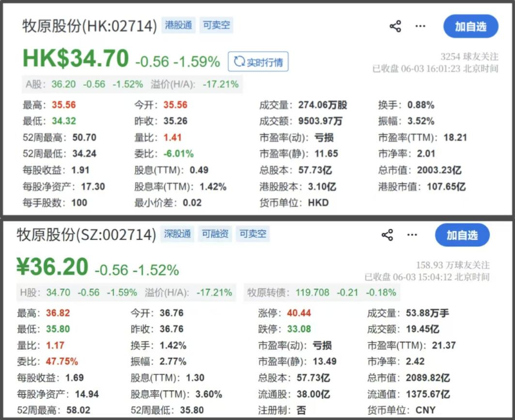
Task: Click the 港股股本 3.10亿 value
Action: [322, 187]
